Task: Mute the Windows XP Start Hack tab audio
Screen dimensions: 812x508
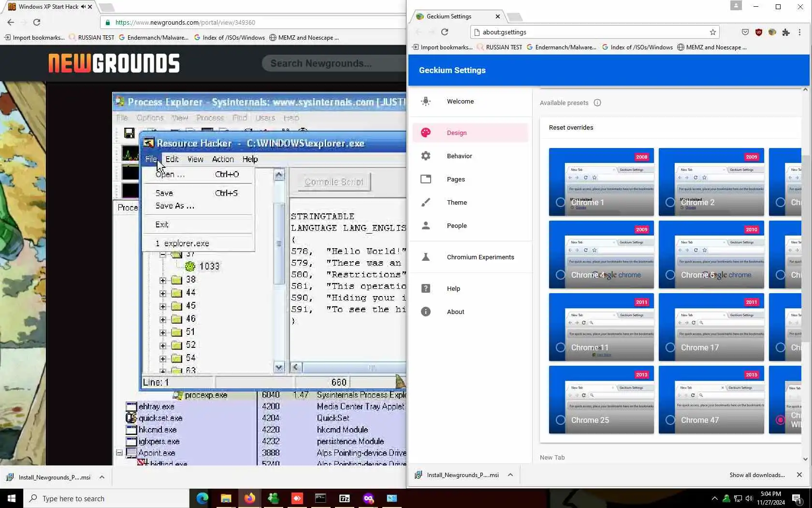Action: coord(83,7)
